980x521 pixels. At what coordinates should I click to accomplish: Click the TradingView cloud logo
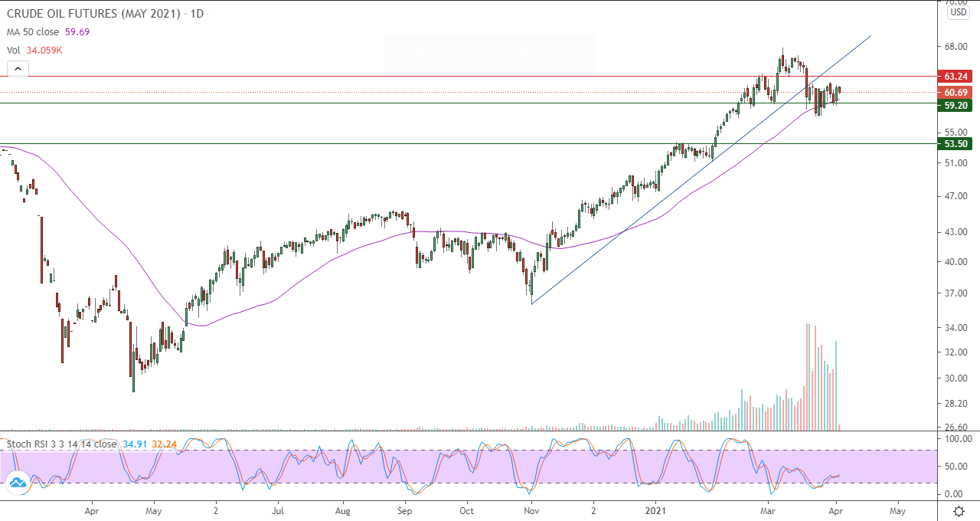pos(18,482)
